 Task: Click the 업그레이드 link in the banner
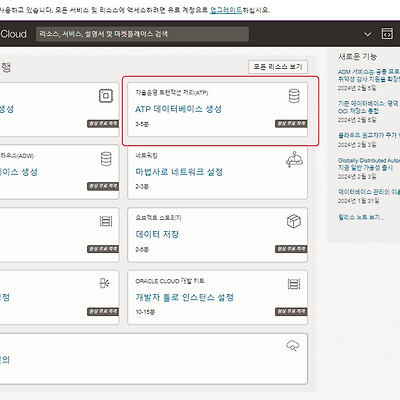[x=226, y=10]
